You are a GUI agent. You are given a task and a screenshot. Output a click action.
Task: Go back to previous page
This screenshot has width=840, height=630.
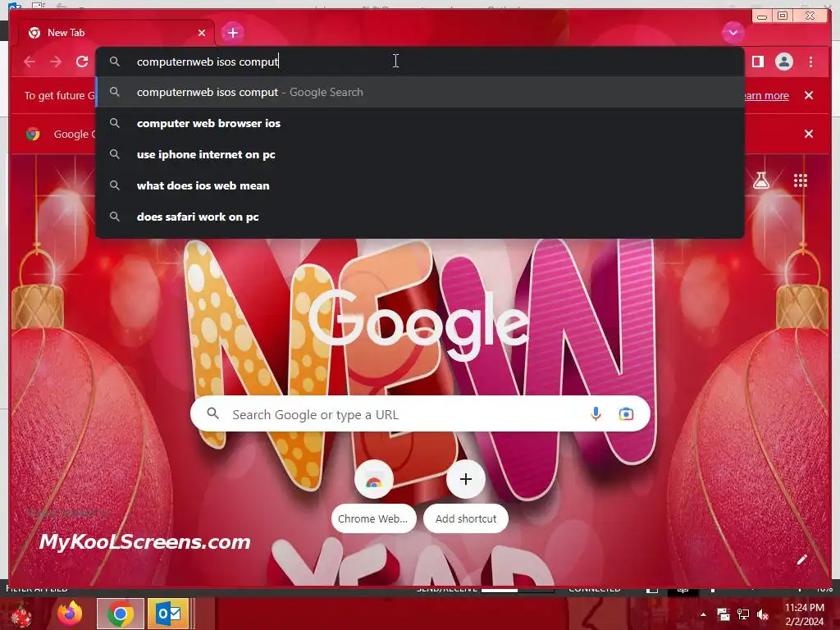click(x=30, y=62)
